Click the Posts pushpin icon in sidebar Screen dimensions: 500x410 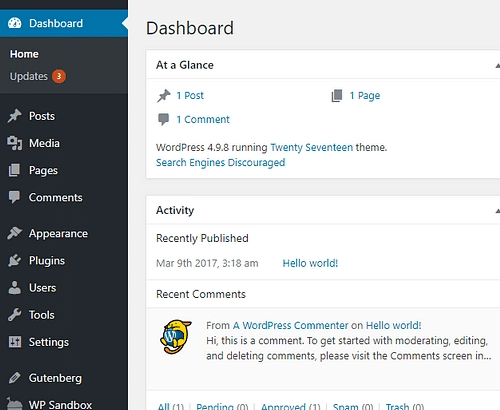(15, 116)
